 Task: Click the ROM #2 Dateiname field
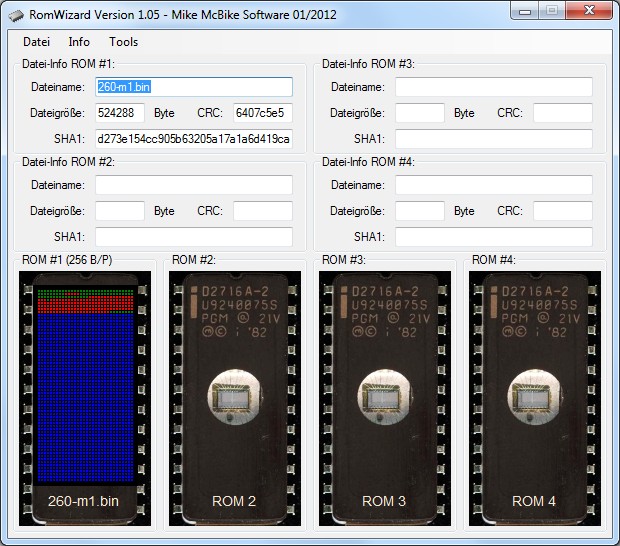194,185
